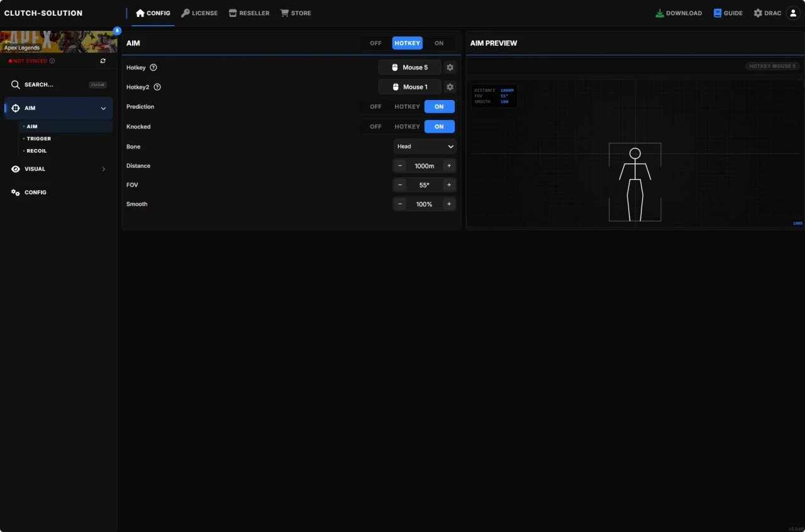Click the eye icon beside VISUAL
This screenshot has width=805, height=532.
[x=14, y=169]
